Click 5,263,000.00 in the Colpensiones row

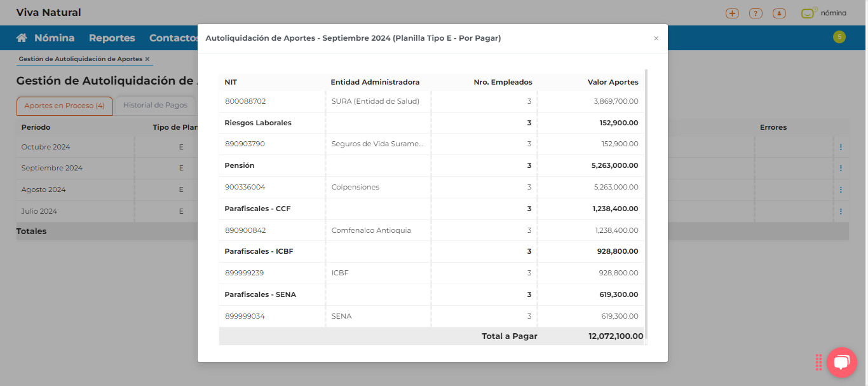[x=616, y=187]
